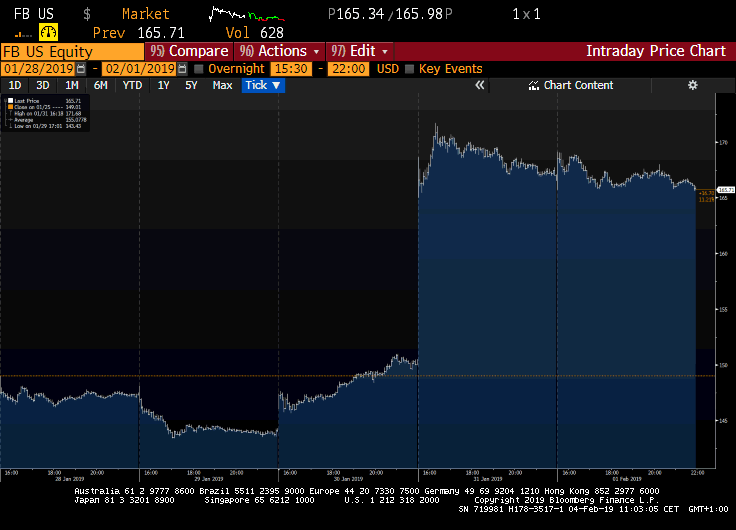Click the 95) Compare button
Image resolution: width=736 pixels, height=530 pixels.
189,51
